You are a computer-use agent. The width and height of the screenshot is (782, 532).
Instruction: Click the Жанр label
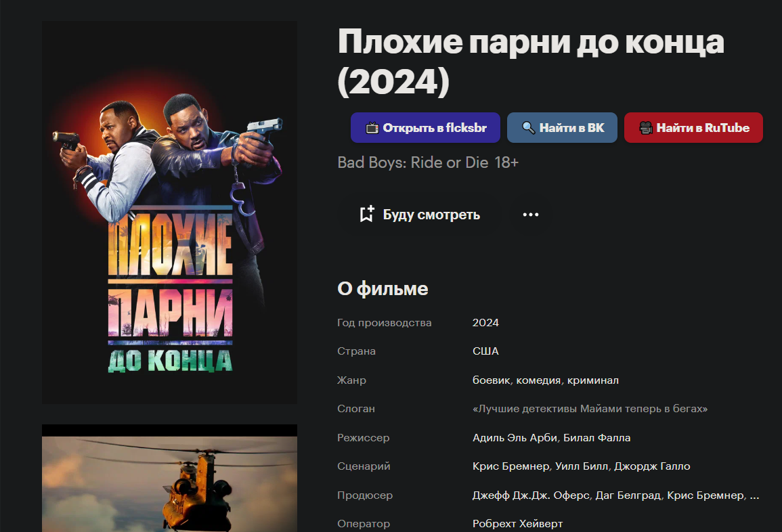[351, 380]
